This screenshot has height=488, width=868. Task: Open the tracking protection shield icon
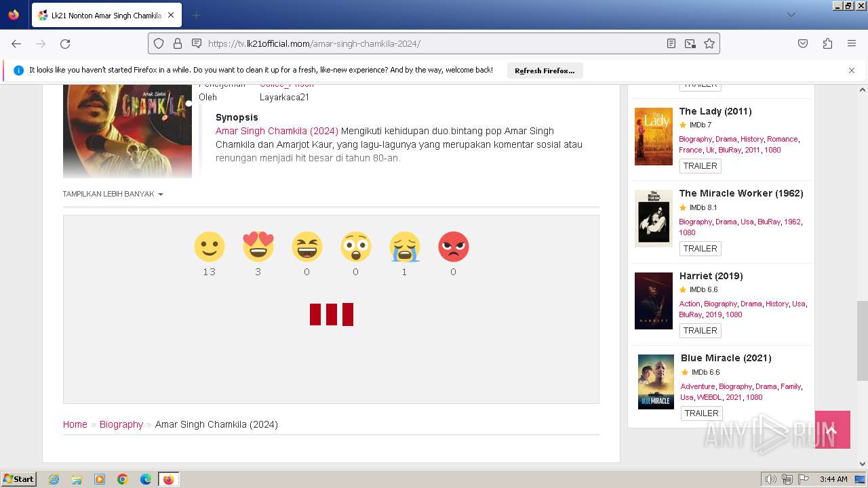click(159, 43)
